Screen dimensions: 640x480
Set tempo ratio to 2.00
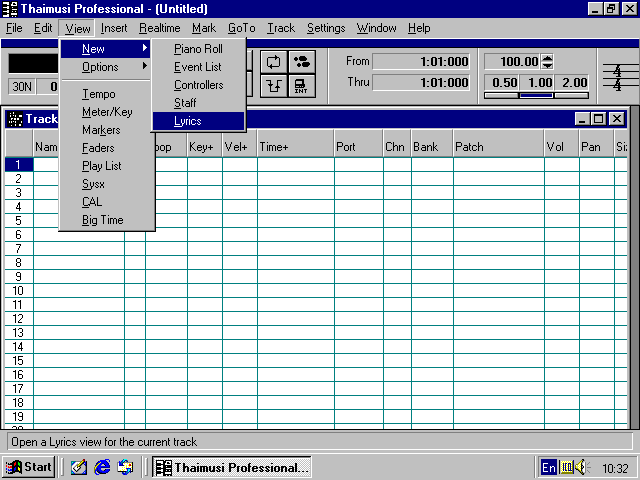pyautogui.click(x=571, y=83)
